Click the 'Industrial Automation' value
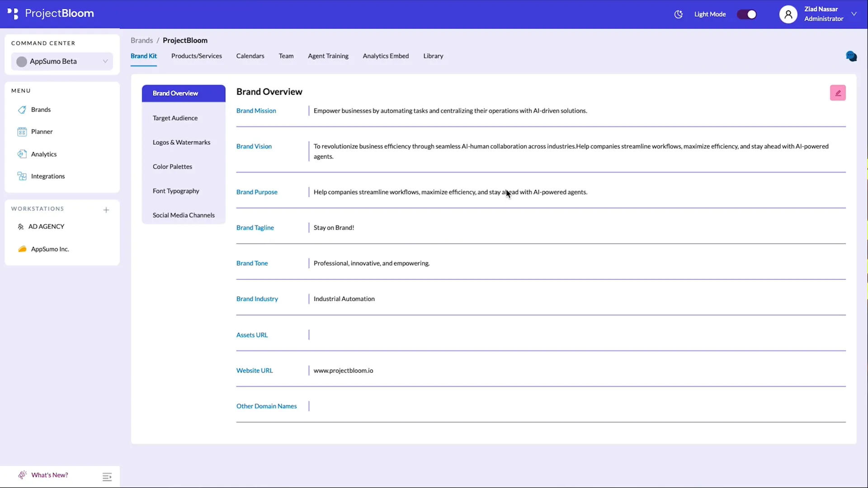 [x=344, y=299]
